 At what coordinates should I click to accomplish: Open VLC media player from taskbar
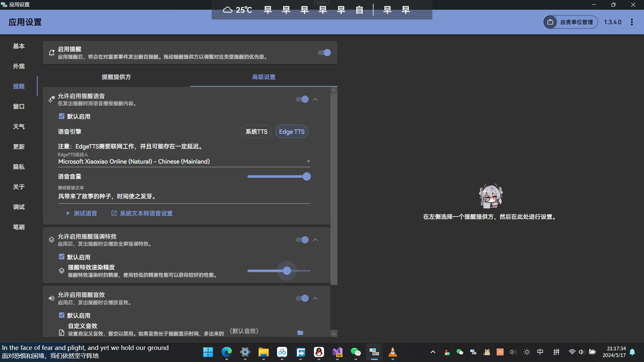[x=392, y=352]
